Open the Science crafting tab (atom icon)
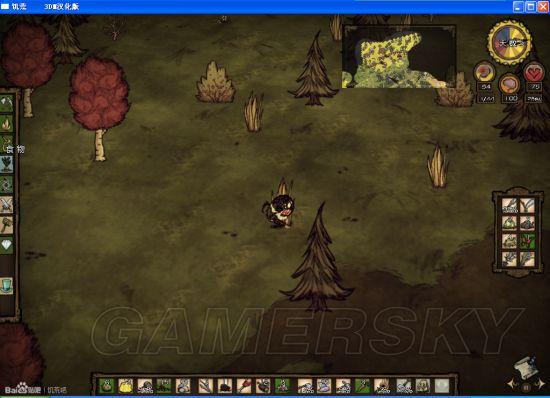550x398 pixels. 6,184
